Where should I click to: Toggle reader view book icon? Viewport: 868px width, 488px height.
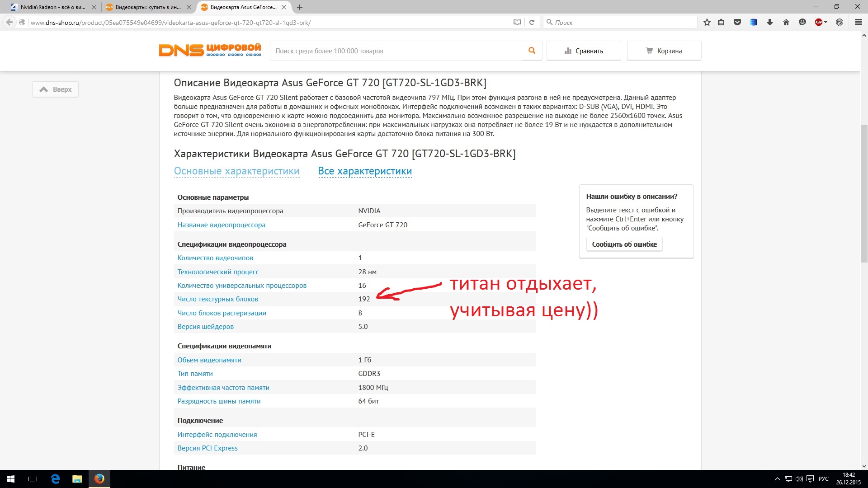point(517,22)
